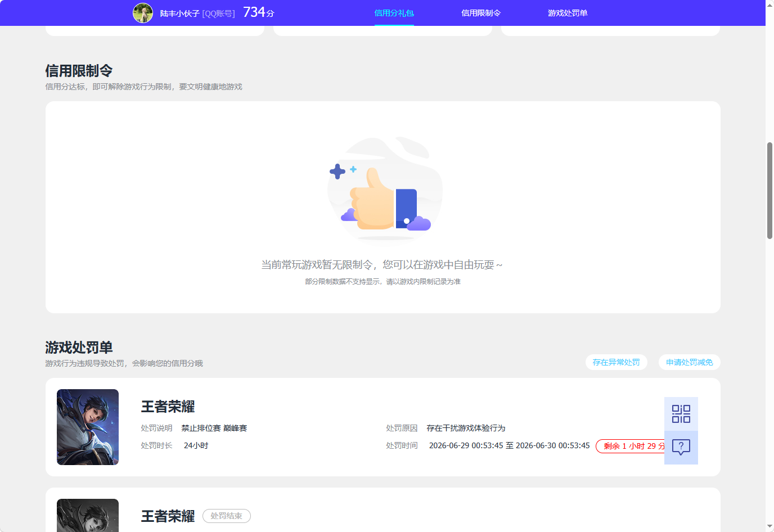
Task: Click the grayscale 王者荣耀 thumbnail of ended penalty
Action: tap(88, 515)
